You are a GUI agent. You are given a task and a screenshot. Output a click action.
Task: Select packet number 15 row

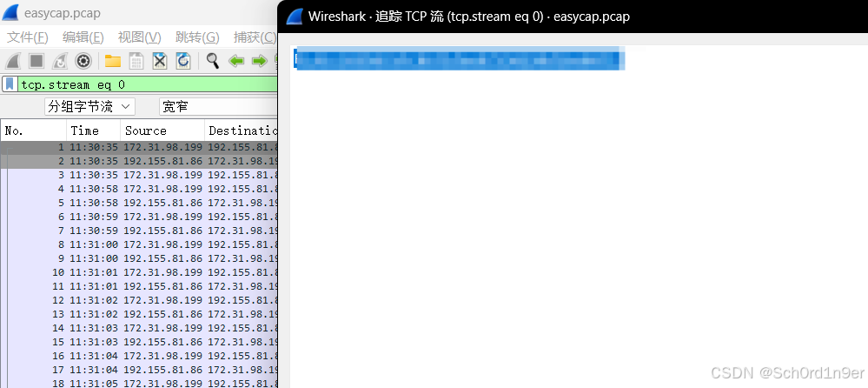(x=139, y=342)
